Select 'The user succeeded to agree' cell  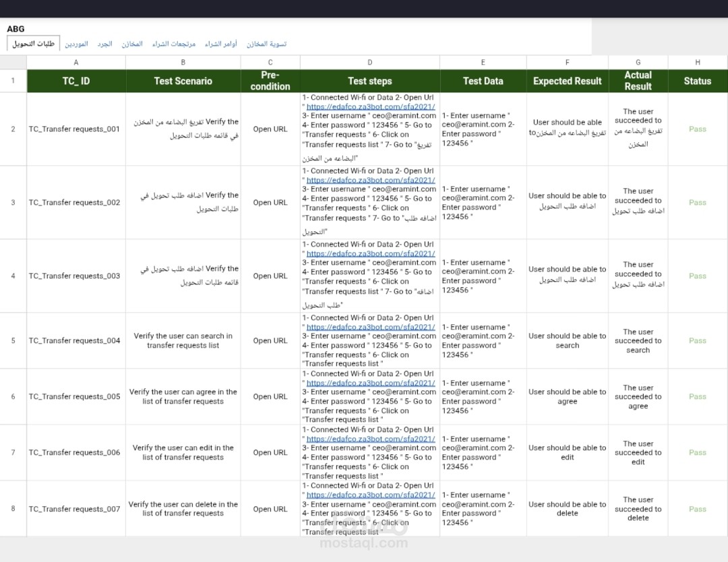638,396
